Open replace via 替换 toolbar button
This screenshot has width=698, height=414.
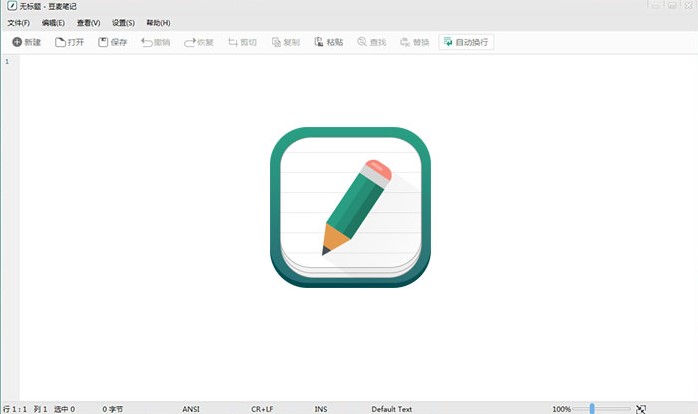pos(415,42)
